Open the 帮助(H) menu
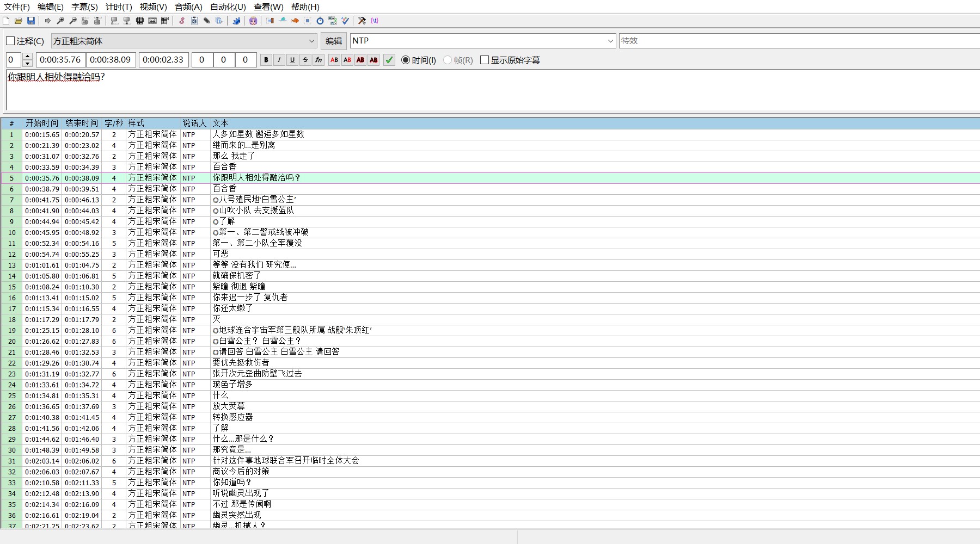The image size is (980, 544). point(305,7)
